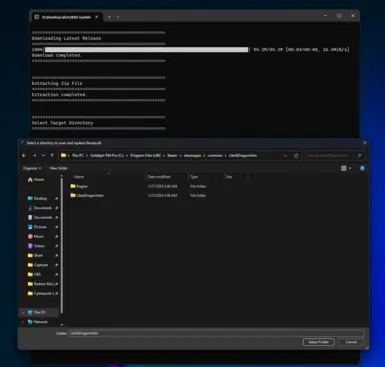This screenshot has height=367, width=385.
Task: Open Cyberpunk folder in navigation pane
Action: [x=41, y=293]
